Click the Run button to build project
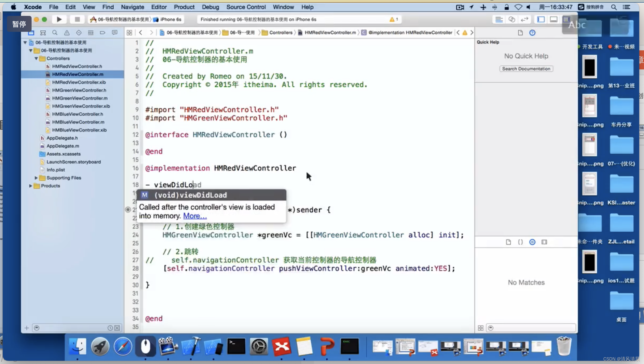Screen dimensions: 644x364 (x=59, y=19)
